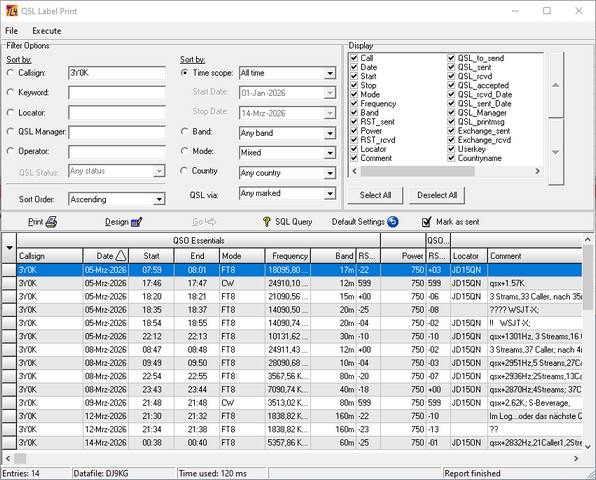Open the grid options triangle menu
The width and height of the screenshot is (596, 480).
point(10,248)
